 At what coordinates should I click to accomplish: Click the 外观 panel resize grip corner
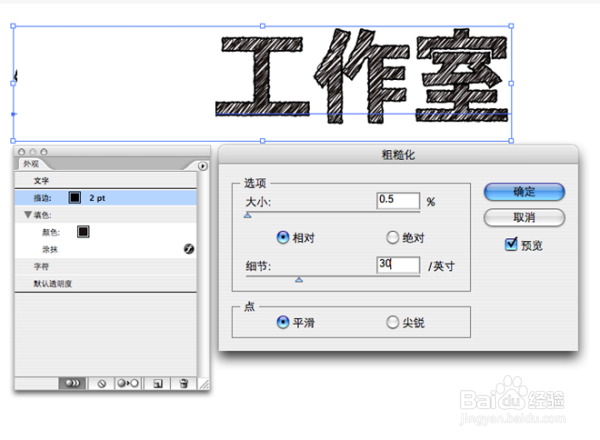click(204, 384)
